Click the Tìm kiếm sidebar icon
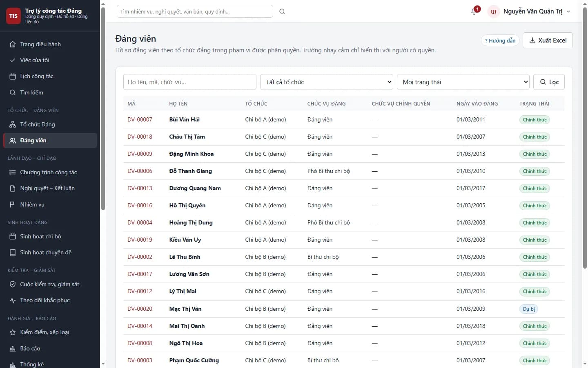 click(x=13, y=92)
